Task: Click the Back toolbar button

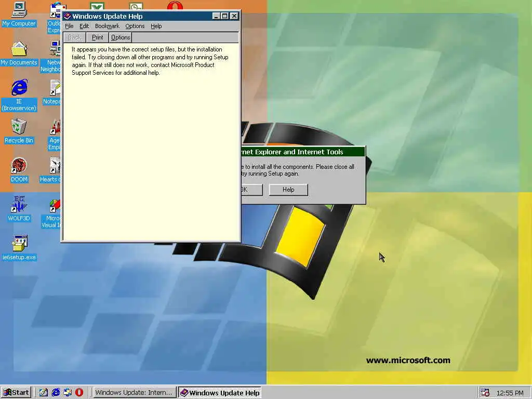Action: pos(74,37)
